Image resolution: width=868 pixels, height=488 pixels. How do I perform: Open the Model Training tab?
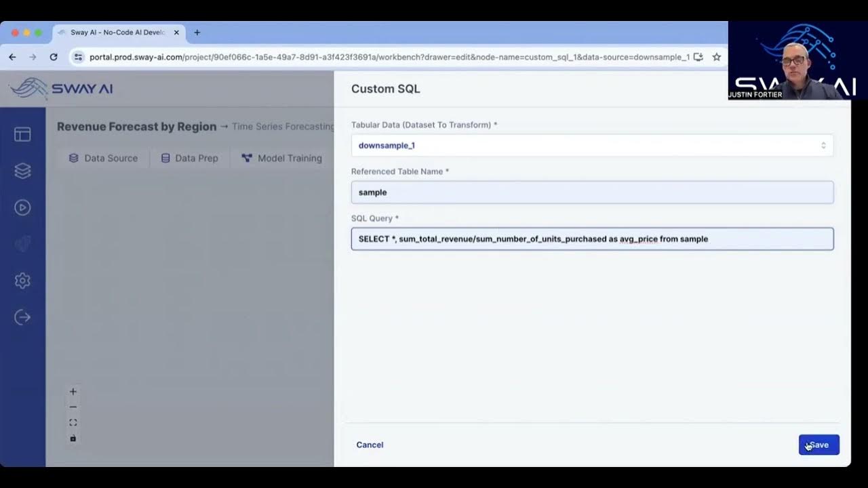pos(281,158)
